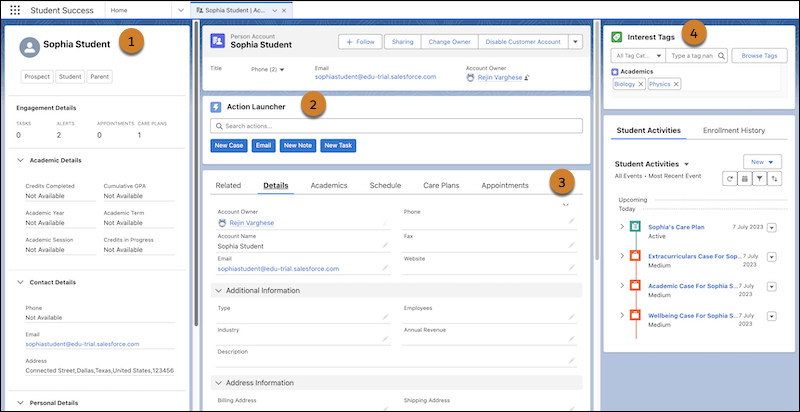Screen dimensions: 800x412
Task: Click the Extracurriculars Case timeline icon
Action: pyautogui.click(x=635, y=255)
